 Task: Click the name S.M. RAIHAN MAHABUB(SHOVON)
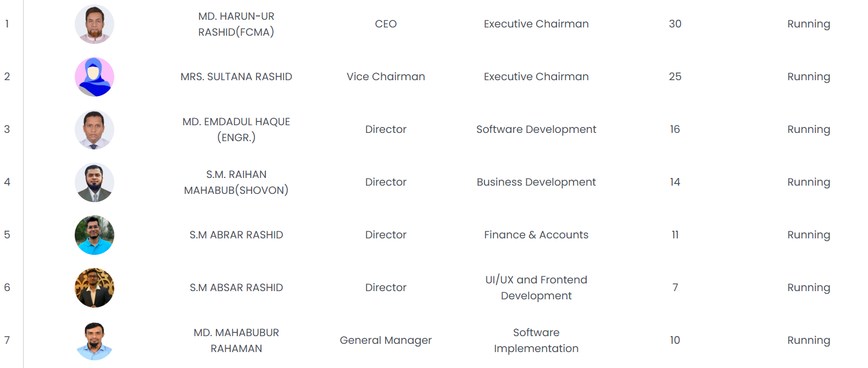pyautogui.click(x=236, y=182)
